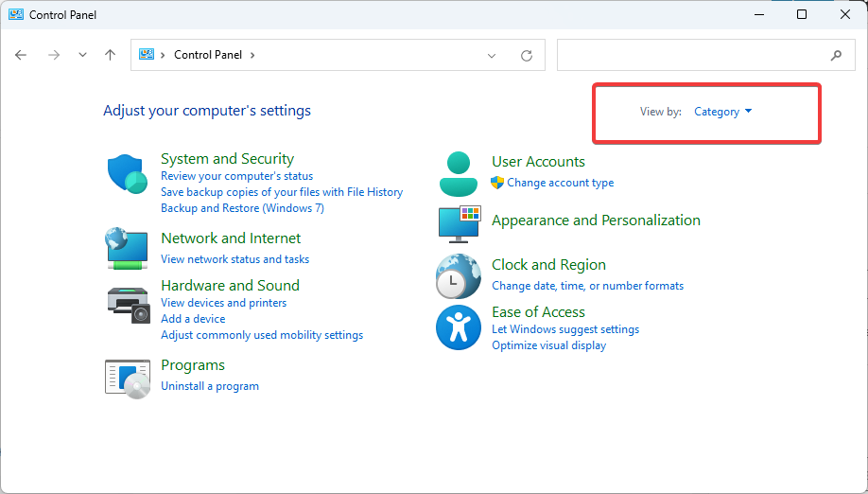Click Backup and Restore (Windows 7) link
The image size is (868, 494).
click(x=242, y=207)
